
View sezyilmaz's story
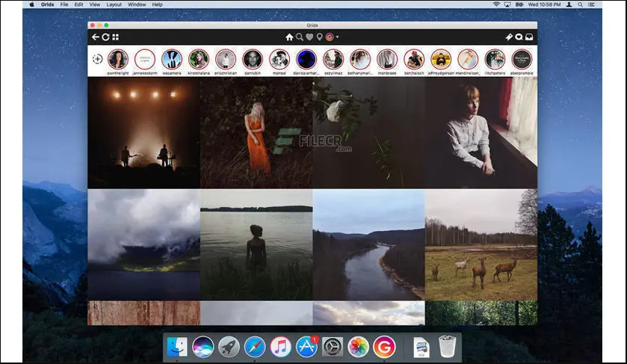(x=333, y=59)
